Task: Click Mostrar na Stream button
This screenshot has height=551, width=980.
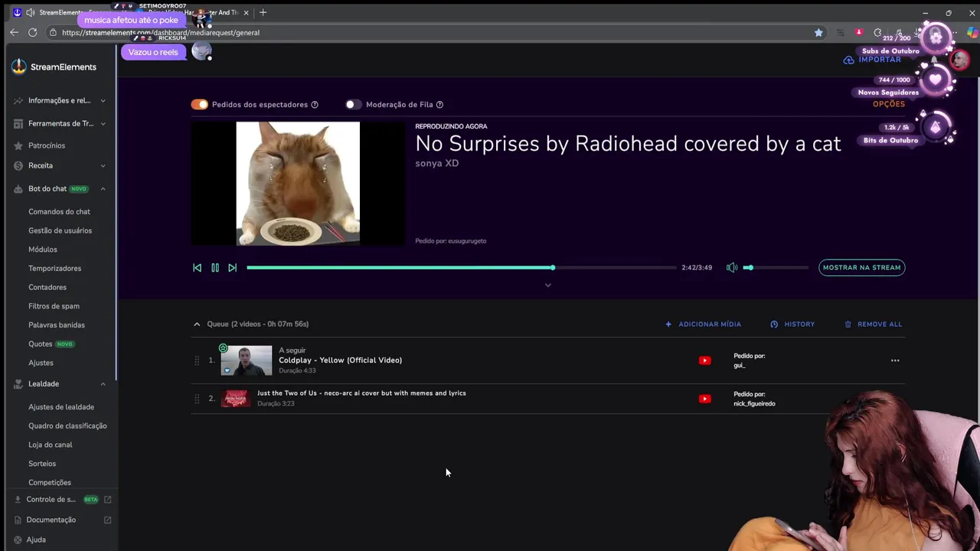Action: pyautogui.click(x=862, y=268)
